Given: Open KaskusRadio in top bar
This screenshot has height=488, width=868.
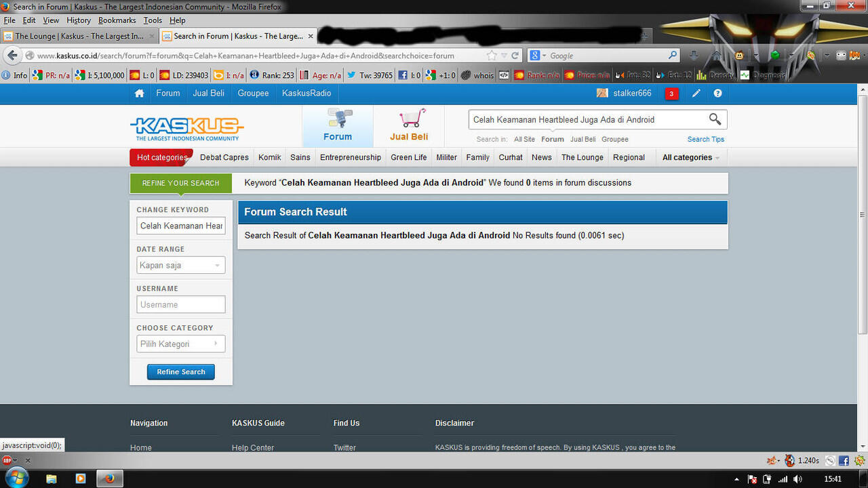Looking at the screenshot, I should point(307,94).
